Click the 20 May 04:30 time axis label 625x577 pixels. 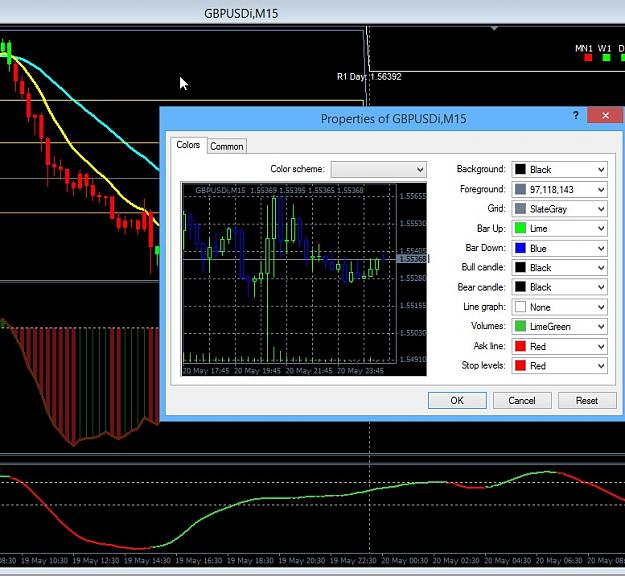pyautogui.click(x=507, y=561)
